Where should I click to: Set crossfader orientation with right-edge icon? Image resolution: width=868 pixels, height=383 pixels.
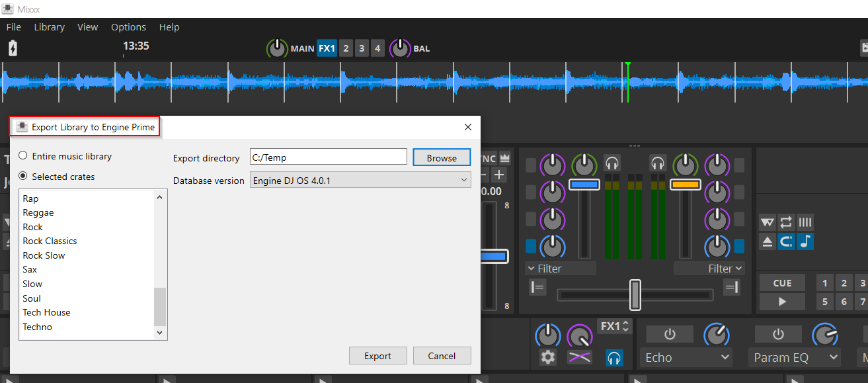pyautogui.click(x=732, y=287)
